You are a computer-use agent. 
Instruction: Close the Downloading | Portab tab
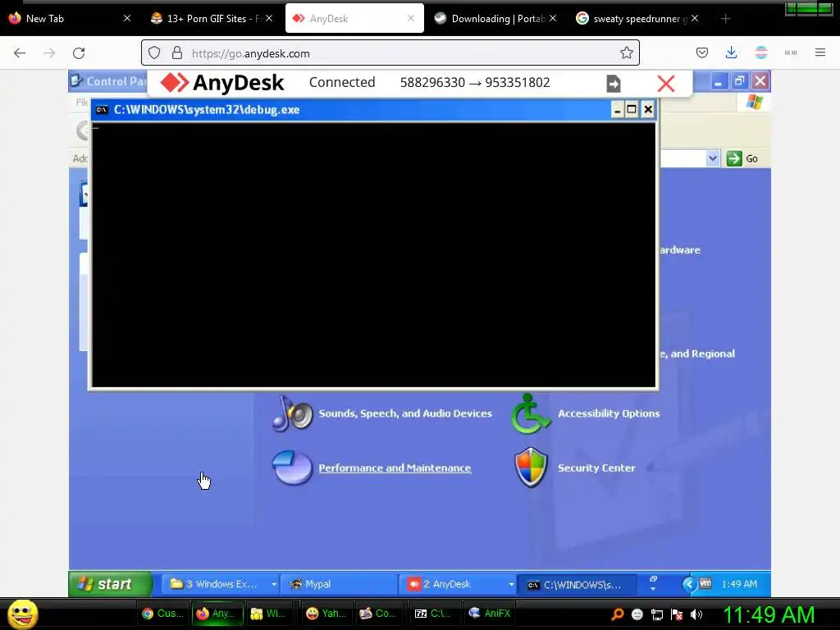pos(552,18)
